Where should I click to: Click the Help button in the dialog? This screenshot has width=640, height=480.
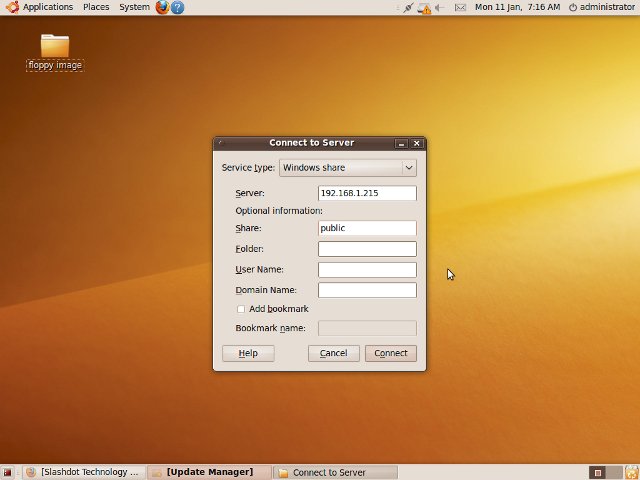click(248, 353)
